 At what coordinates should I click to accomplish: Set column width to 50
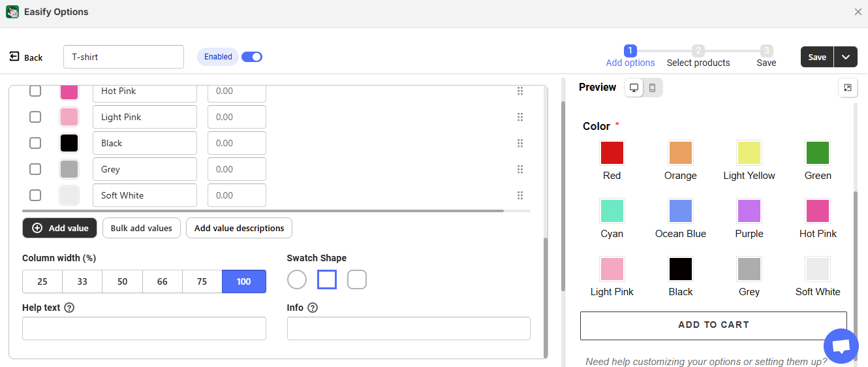point(122,281)
